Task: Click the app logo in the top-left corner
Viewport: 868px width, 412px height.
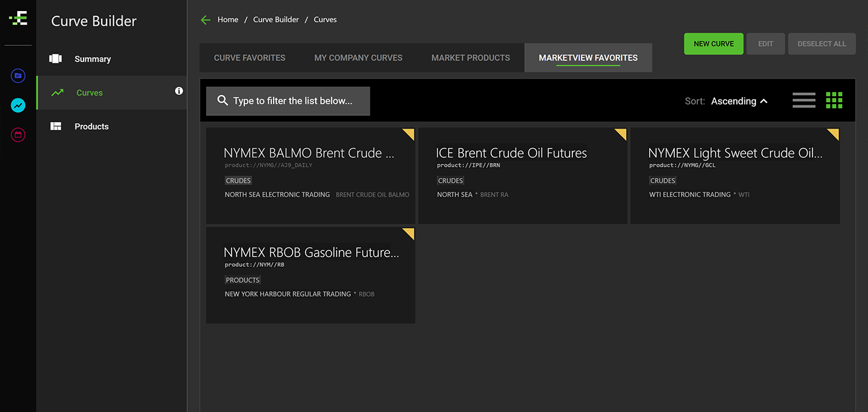Action: [x=18, y=19]
